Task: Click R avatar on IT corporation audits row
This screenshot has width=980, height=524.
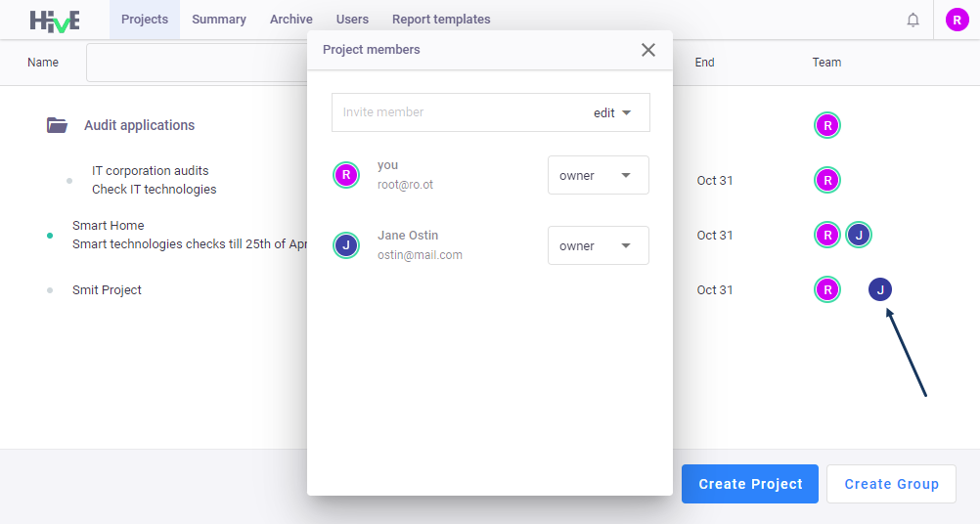Action: 827,181
